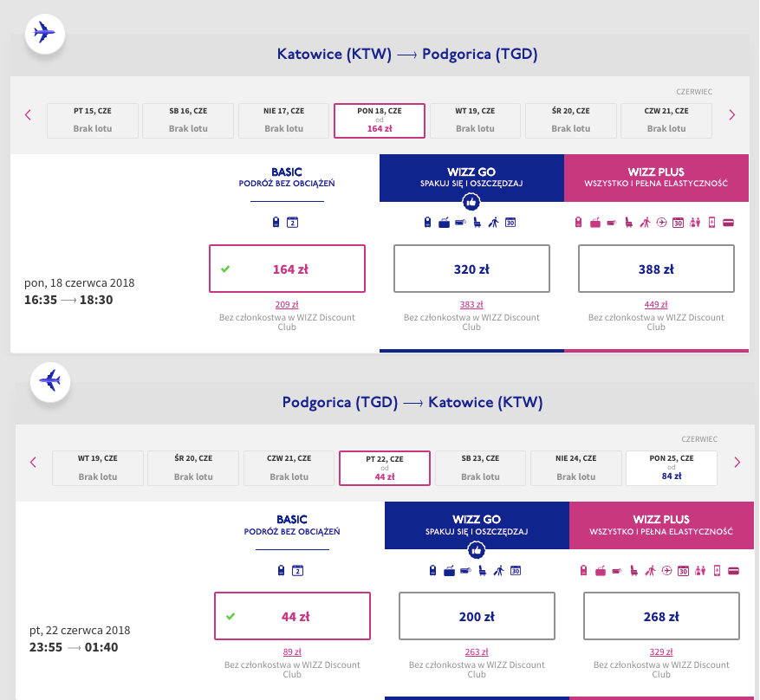Click checked suitcase icon under return WIZZ GO
760x700 pixels.
tap(449, 571)
